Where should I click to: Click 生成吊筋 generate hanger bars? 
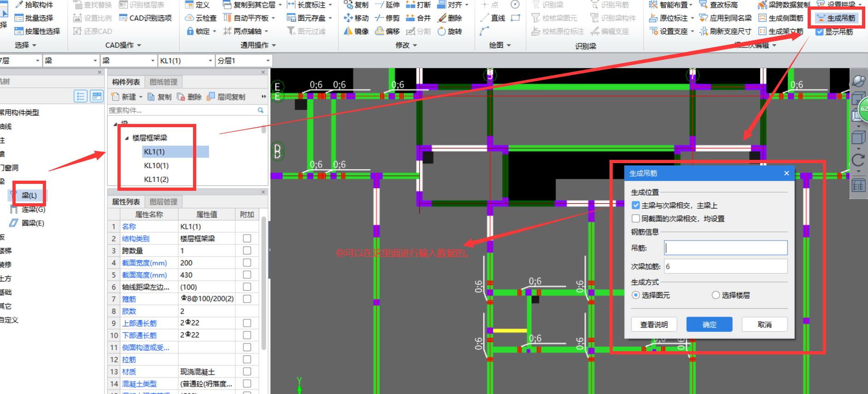(x=836, y=18)
